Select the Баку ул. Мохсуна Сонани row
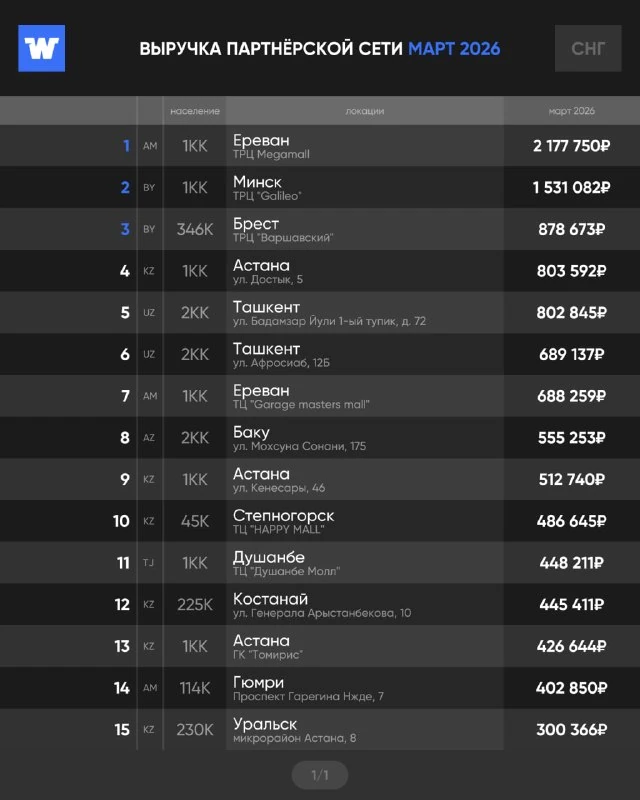Screen dimensions: 640x800 320,438
